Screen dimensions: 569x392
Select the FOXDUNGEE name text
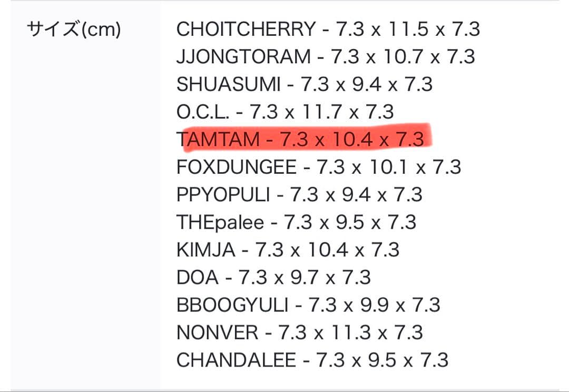tap(237, 168)
